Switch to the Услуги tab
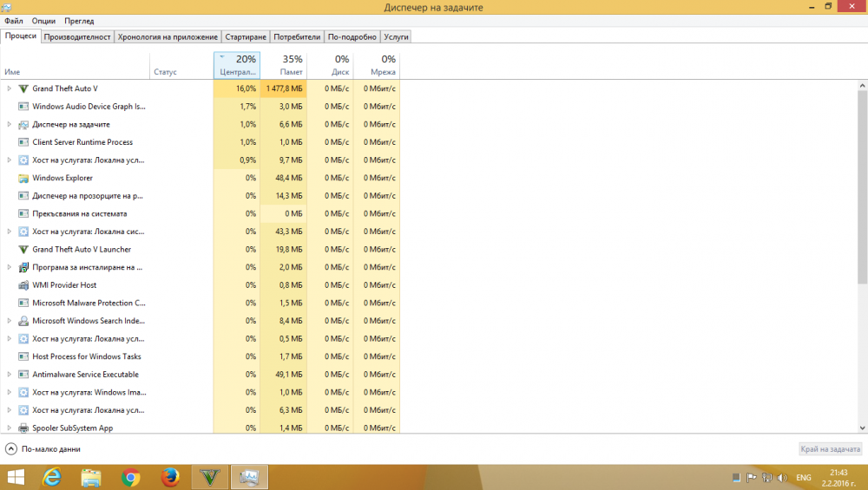 [x=397, y=37]
